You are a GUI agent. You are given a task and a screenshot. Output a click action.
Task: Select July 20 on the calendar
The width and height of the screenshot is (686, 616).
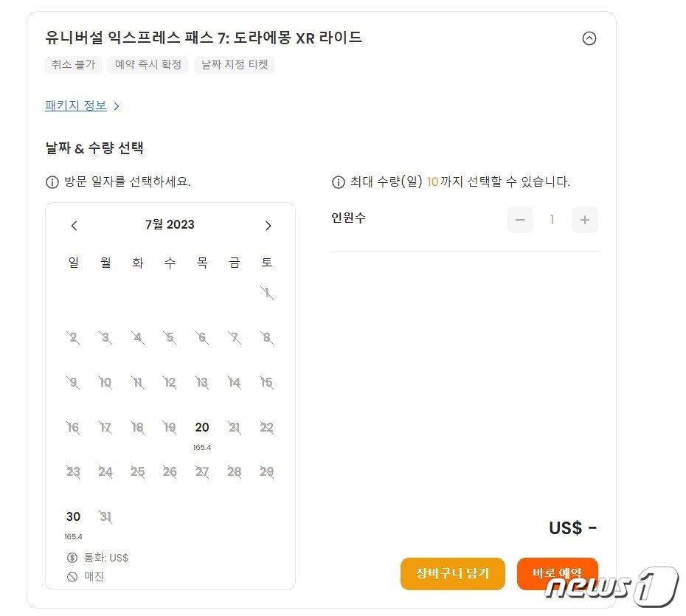point(201,427)
